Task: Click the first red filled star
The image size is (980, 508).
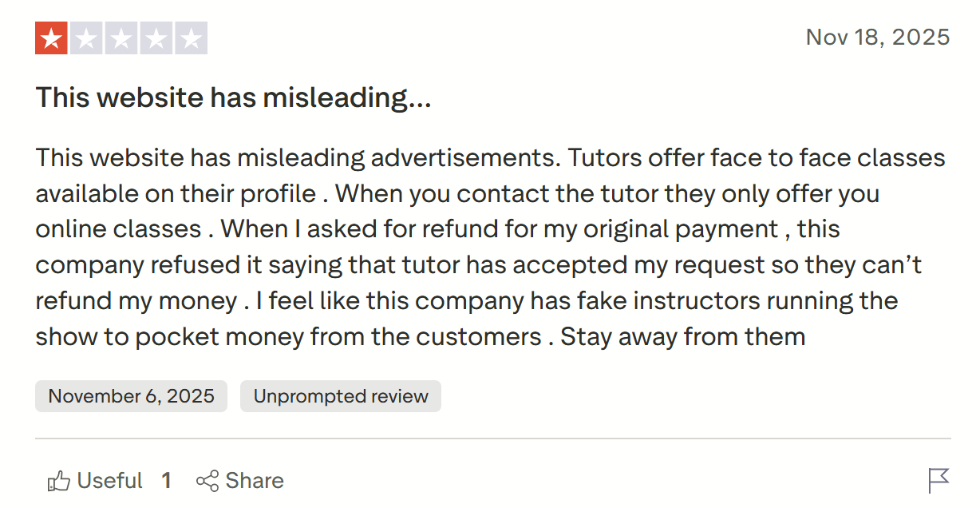Action: [x=52, y=38]
